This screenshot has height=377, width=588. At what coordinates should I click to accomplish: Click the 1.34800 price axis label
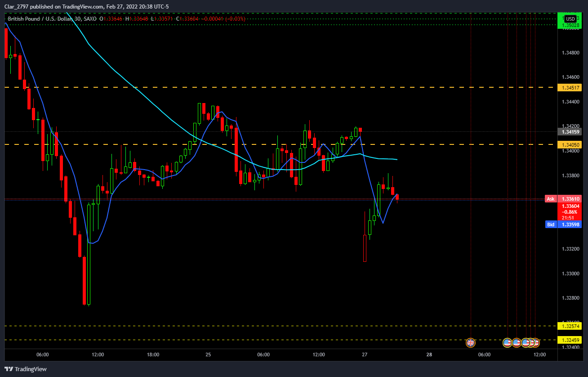pyautogui.click(x=570, y=53)
